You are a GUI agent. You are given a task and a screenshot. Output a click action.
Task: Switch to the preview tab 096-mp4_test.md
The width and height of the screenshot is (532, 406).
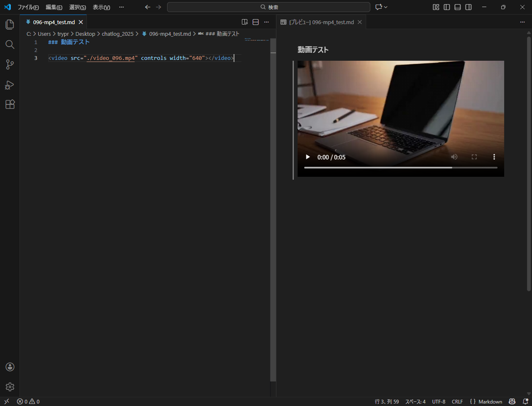pyautogui.click(x=321, y=22)
